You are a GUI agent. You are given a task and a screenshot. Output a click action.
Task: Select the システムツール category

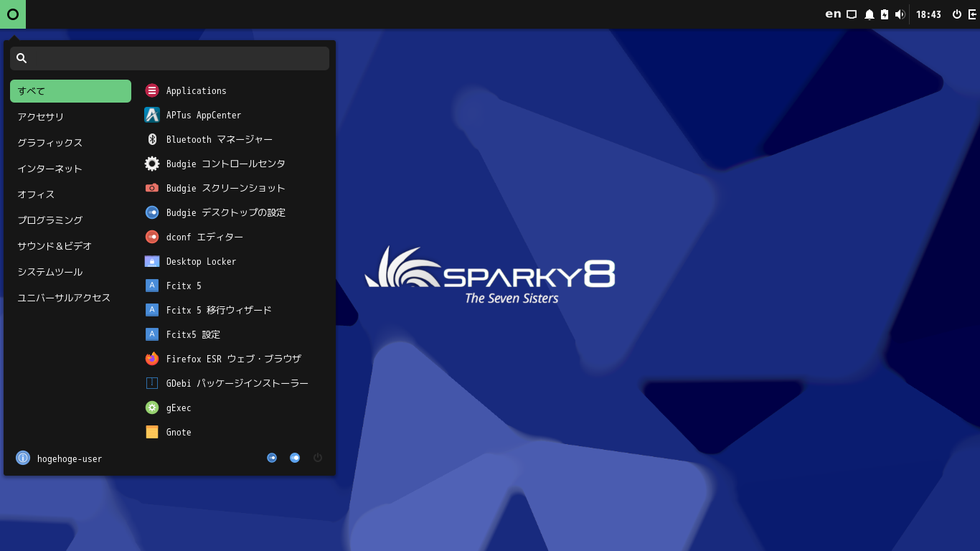[x=70, y=272]
